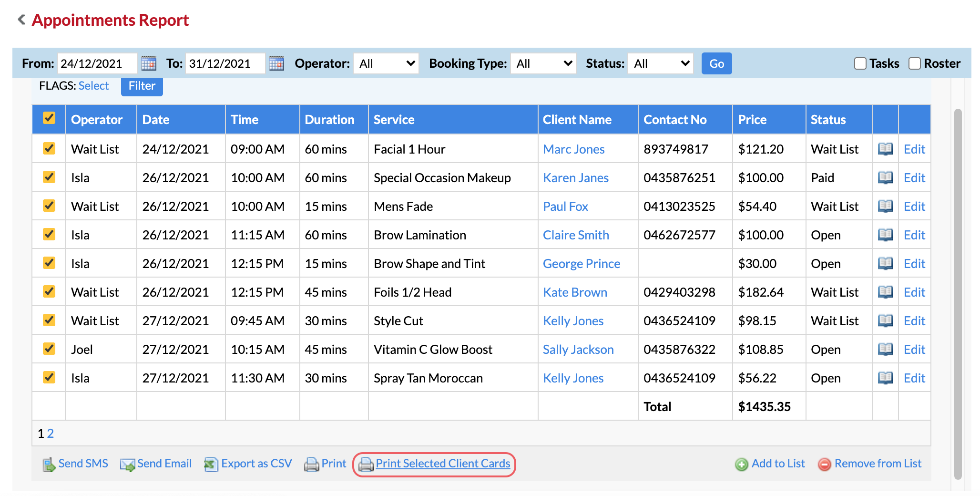This screenshot has width=980, height=496.
Task: Open the Status filter dropdown
Action: 661,63
